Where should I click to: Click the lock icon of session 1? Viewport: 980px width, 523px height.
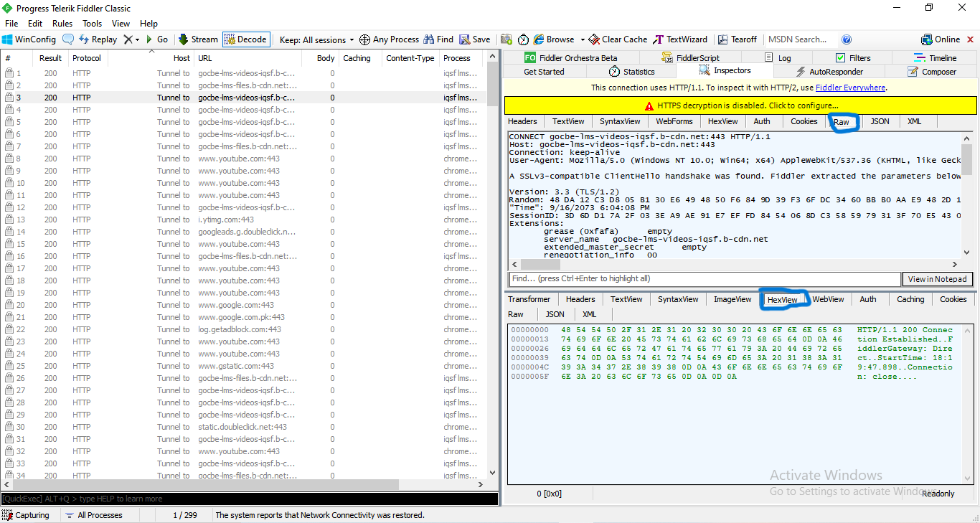coord(9,73)
